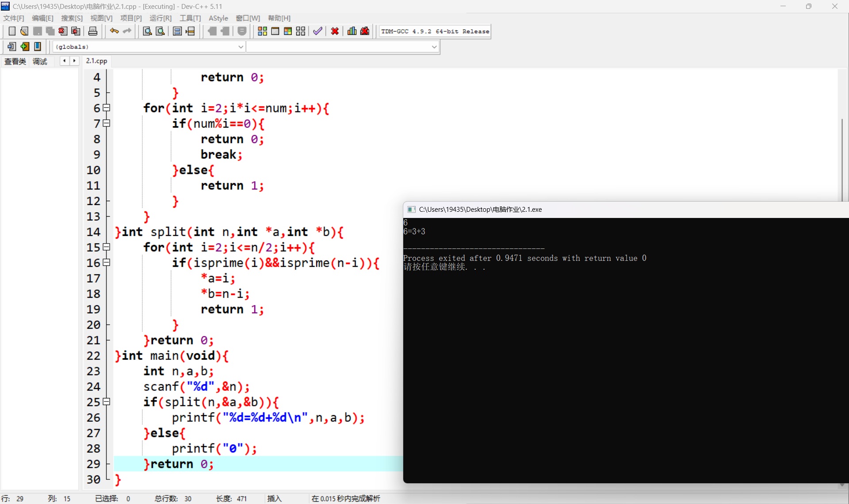The image size is (849, 504).
Task: Click the syntax check checkmark icon
Action: click(317, 31)
